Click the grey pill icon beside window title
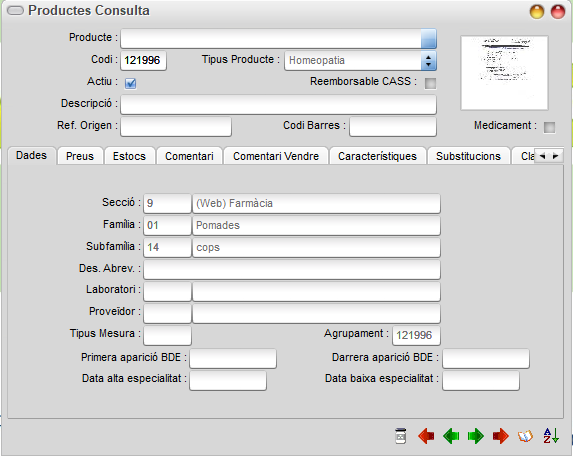 (15, 11)
